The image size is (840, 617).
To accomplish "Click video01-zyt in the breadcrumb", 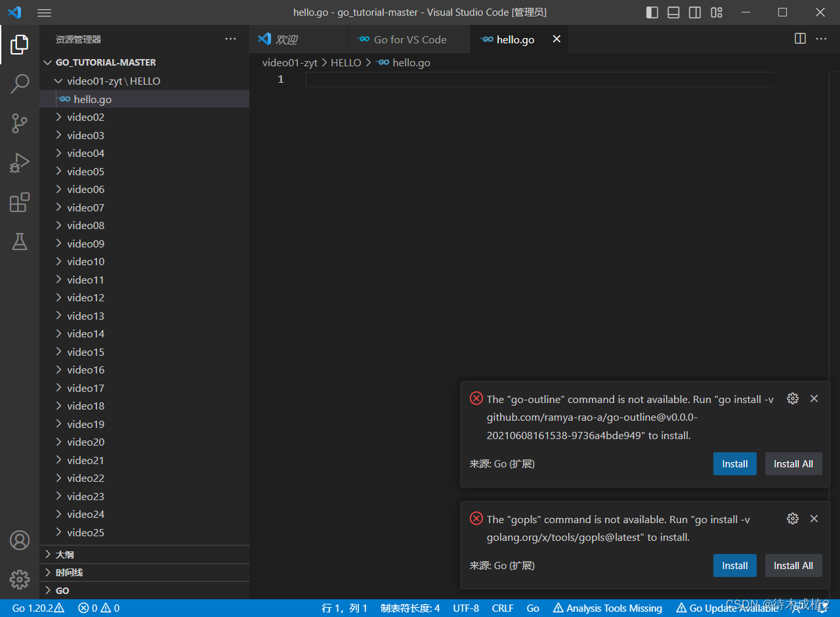I will coord(290,63).
